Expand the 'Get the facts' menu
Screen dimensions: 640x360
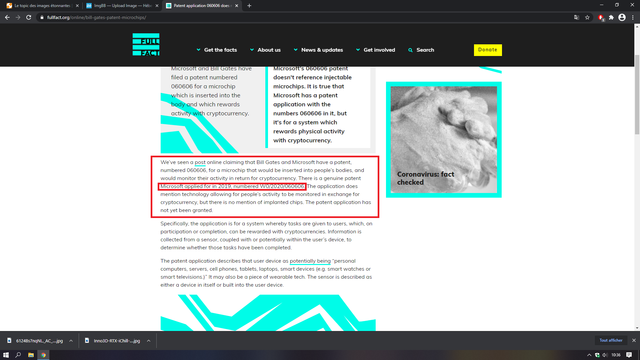[216, 50]
